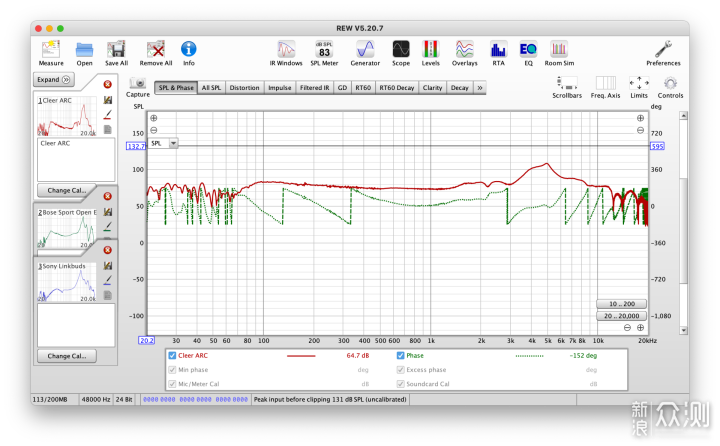Open graph Controls
This screenshot has height=446, width=720.
670,87
